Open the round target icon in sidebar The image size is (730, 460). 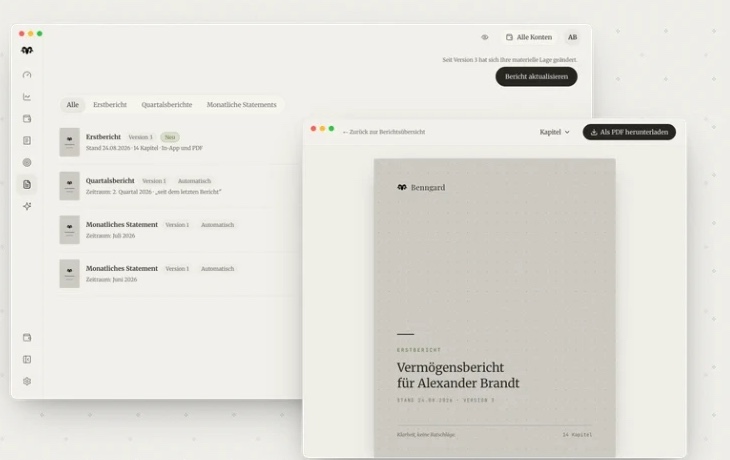27,162
